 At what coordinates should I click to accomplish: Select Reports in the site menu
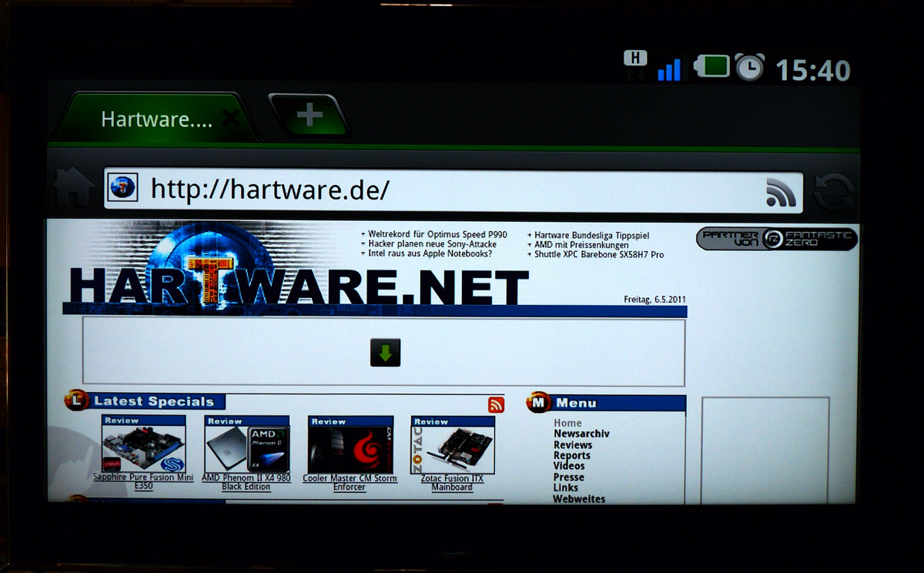pyautogui.click(x=572, y=455)
